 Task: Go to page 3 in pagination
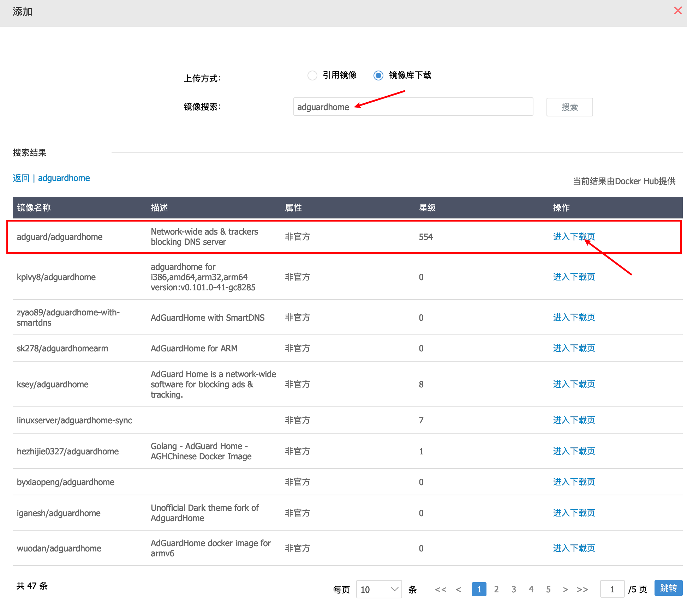pos(514,589)
